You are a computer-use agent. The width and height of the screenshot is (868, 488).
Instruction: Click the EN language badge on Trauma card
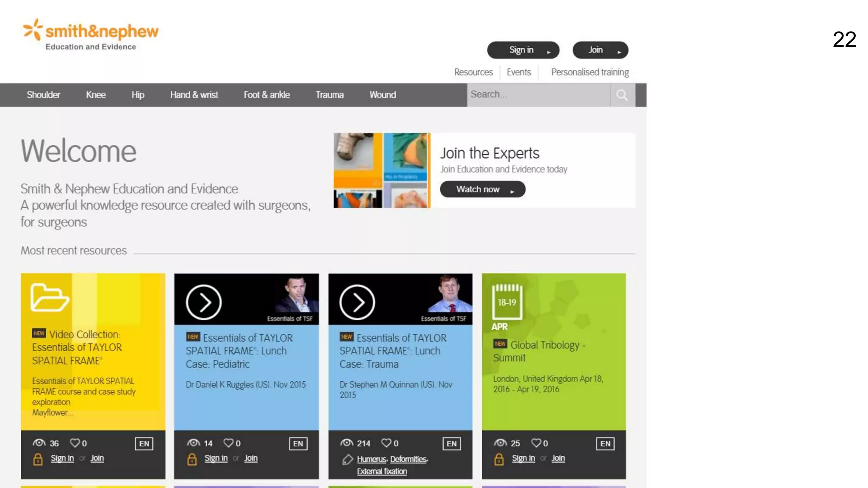coord(452,444)
